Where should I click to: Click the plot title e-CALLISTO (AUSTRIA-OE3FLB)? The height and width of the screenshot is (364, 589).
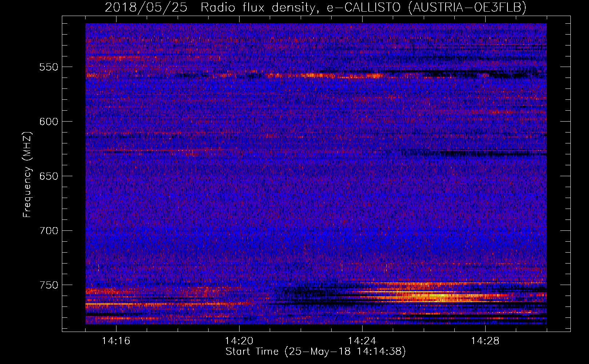click(426, 7)
